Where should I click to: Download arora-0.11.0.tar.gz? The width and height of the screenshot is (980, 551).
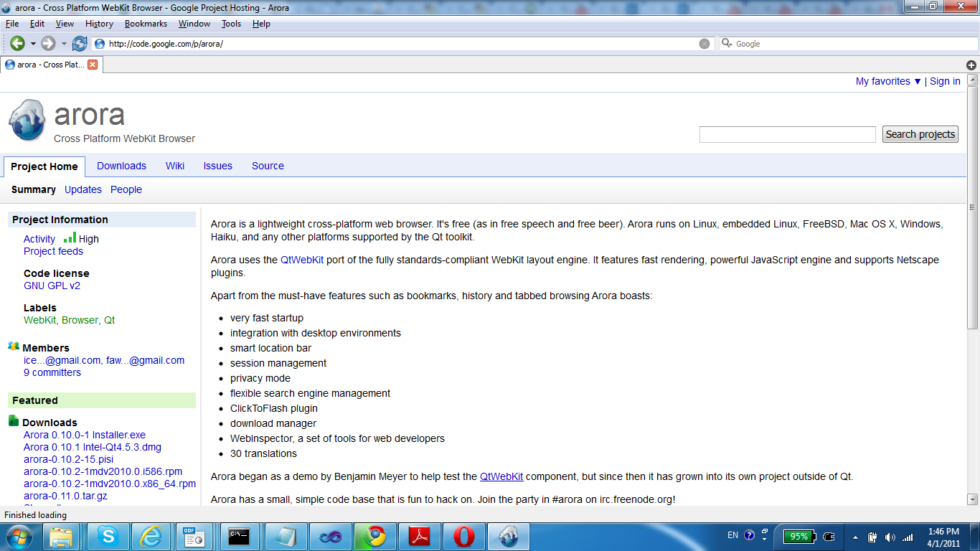pyautogui.click(x=65, y=496)
